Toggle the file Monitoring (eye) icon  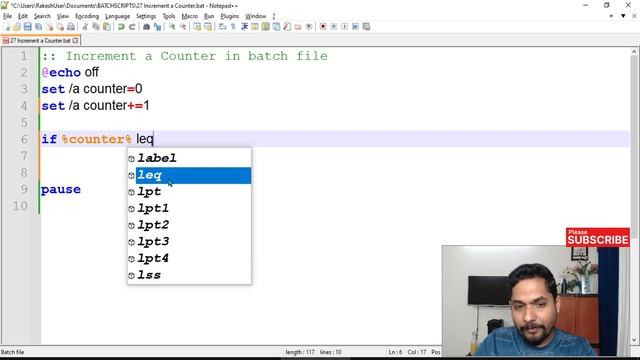coord(309,27)
